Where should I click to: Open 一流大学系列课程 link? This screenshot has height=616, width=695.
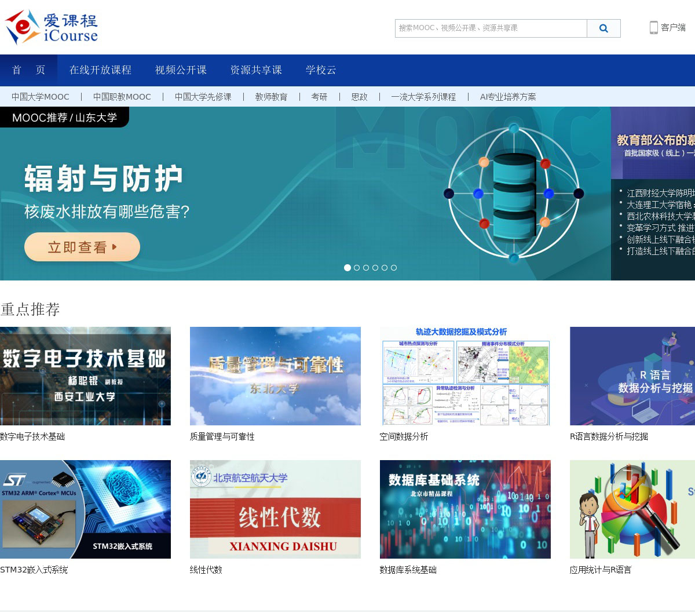(423, 97)
